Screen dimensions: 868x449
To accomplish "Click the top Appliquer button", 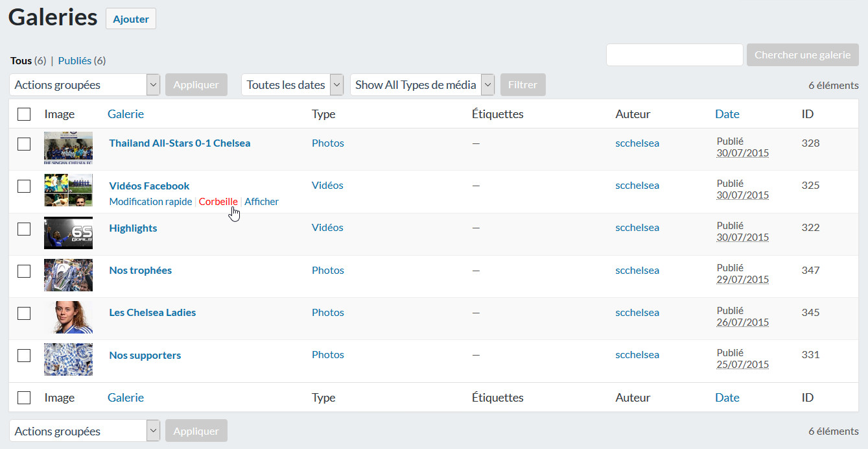I will 196,84.
